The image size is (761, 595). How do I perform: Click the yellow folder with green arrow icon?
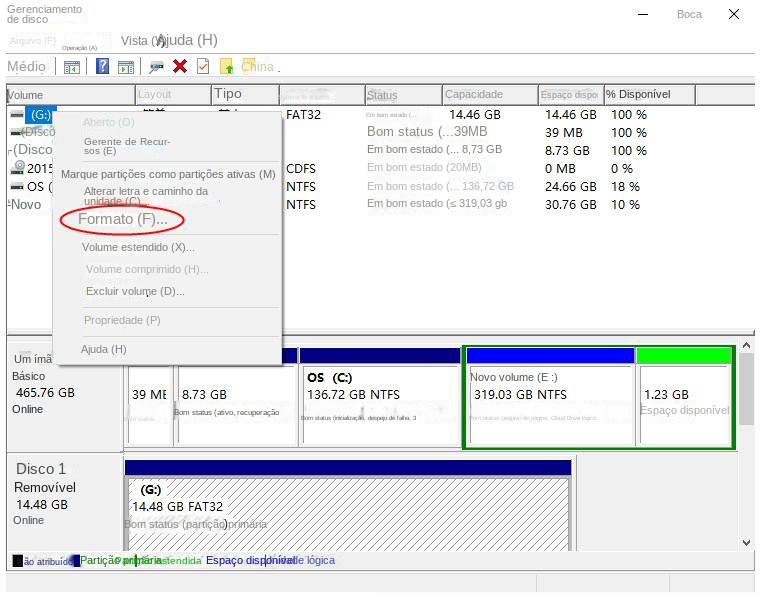[x=227, y=66]
